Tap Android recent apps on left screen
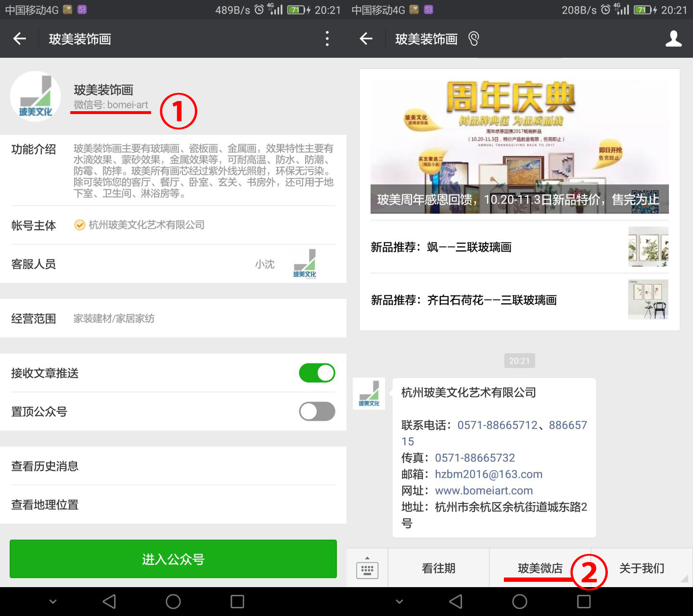This screenshot has width=693, height=616. tap(237, 602)
